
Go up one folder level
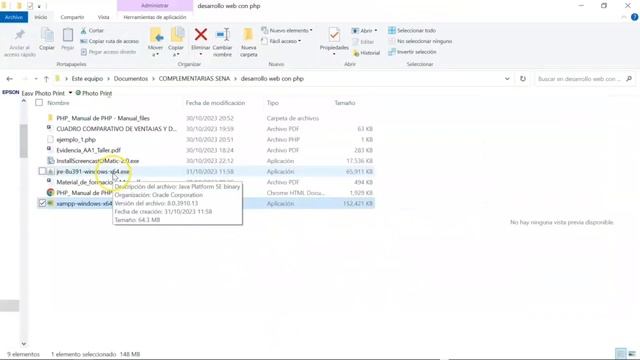[46, 79]
